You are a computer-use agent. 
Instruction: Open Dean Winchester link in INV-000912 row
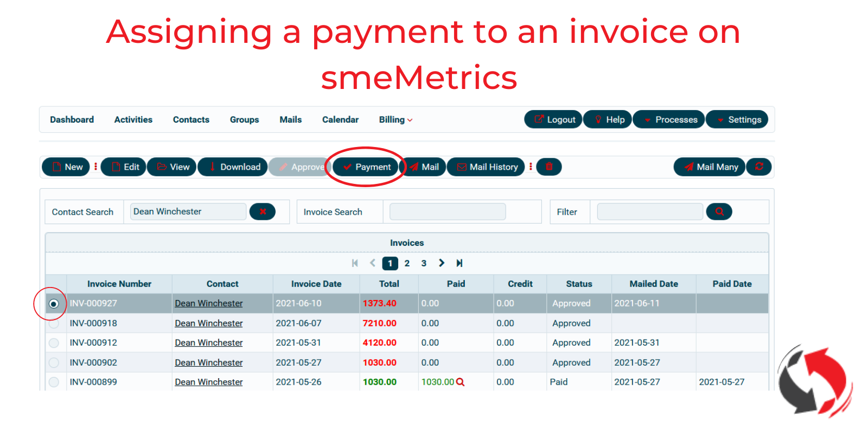pyautogui.click(x=209, y=343)
